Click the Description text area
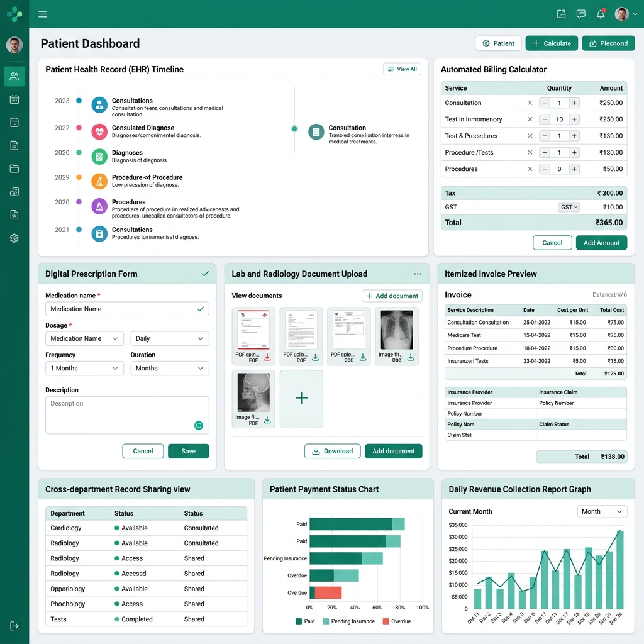 pos(127,415)
